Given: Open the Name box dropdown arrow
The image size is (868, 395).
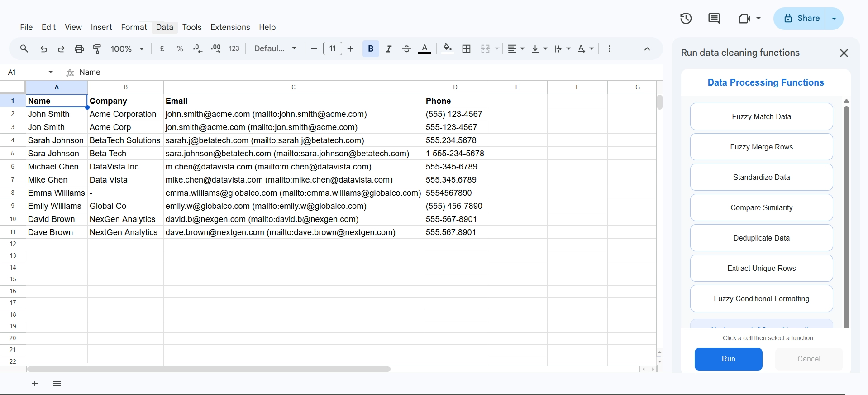Looking at the screenshot, I should click(x=51, y=72).
